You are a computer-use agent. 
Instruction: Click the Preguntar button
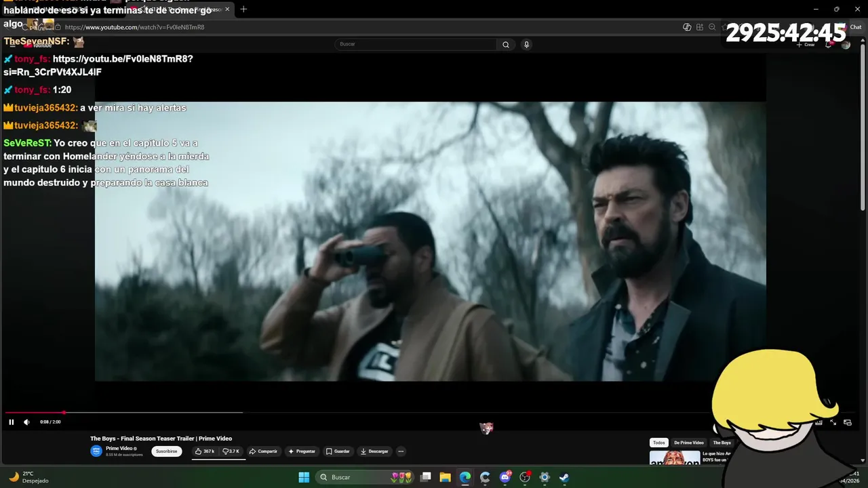click(302, 451)
